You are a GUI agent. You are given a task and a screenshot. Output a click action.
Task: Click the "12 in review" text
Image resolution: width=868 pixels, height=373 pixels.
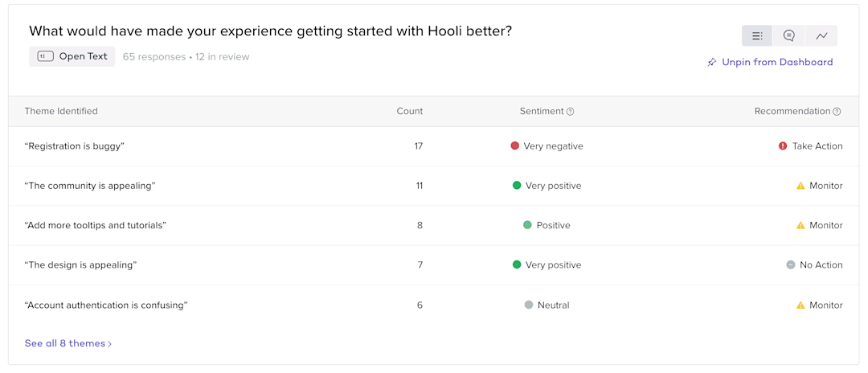(x=222, y=57)
